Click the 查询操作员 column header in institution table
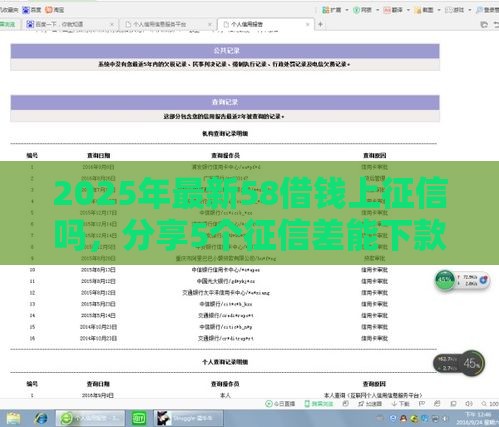Viewport: 499px width, 427px height. click(225, 156)
